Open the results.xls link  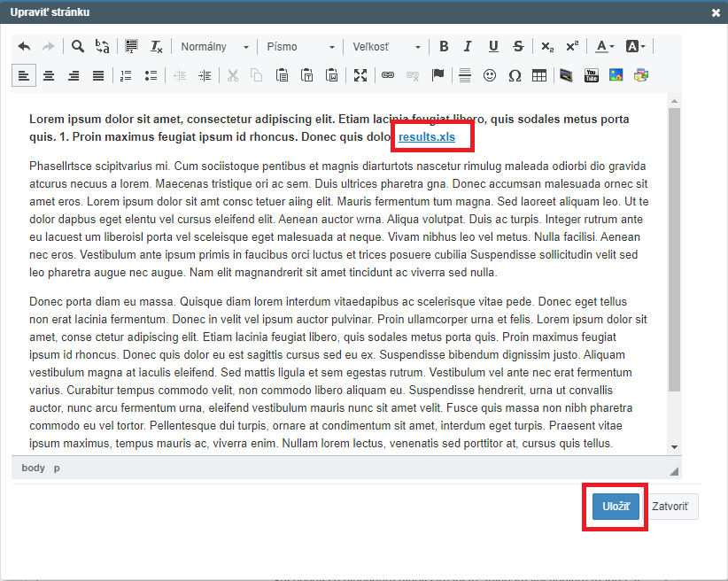point(427,137)
